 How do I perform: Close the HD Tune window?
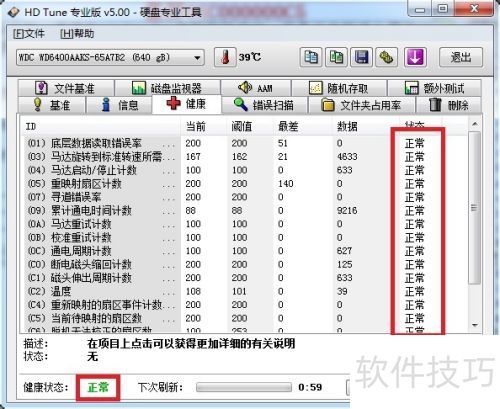474,9
